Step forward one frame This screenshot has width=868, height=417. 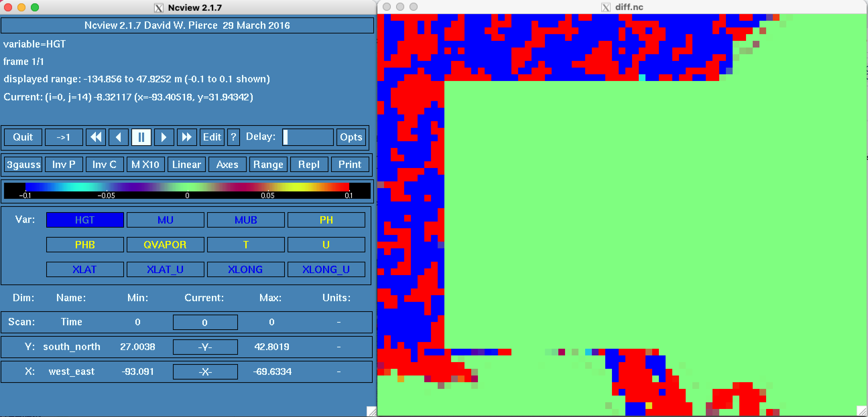tap(164, 137)
